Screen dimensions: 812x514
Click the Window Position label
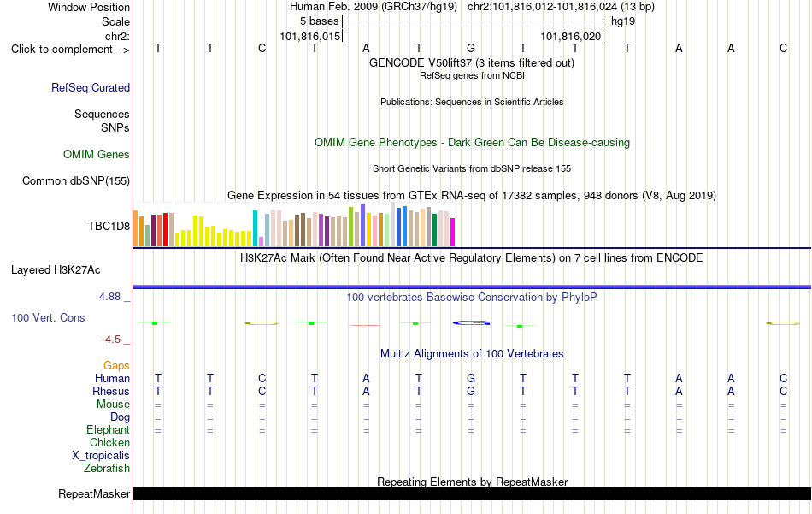tap(89, 7)
